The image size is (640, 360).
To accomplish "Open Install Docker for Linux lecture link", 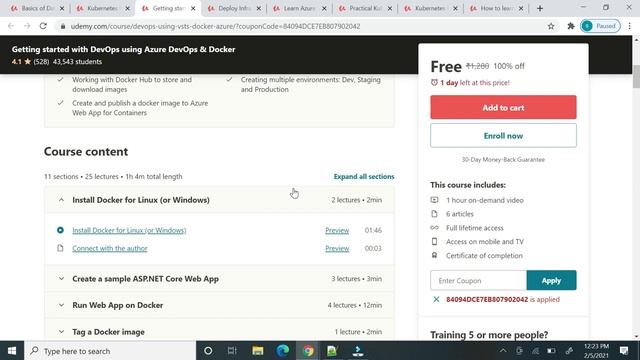I will [129, 230].
